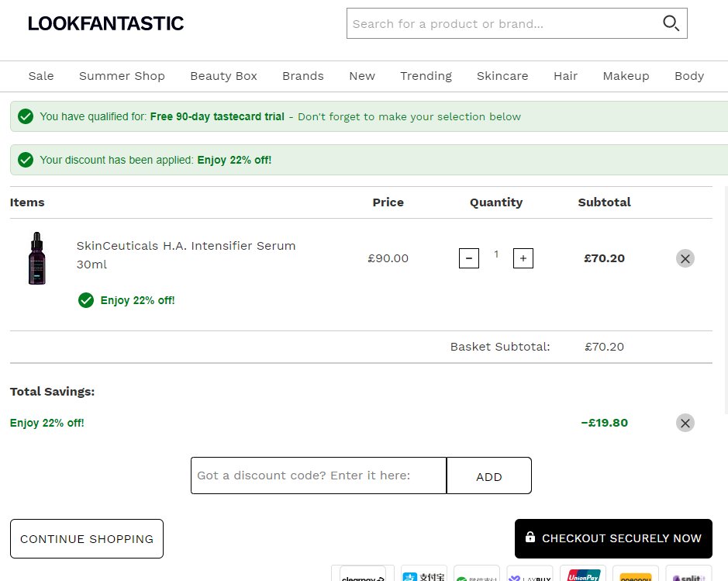Click the discount code input field
The width and height of the screenshot is (728, 581).
click(319, 476)
